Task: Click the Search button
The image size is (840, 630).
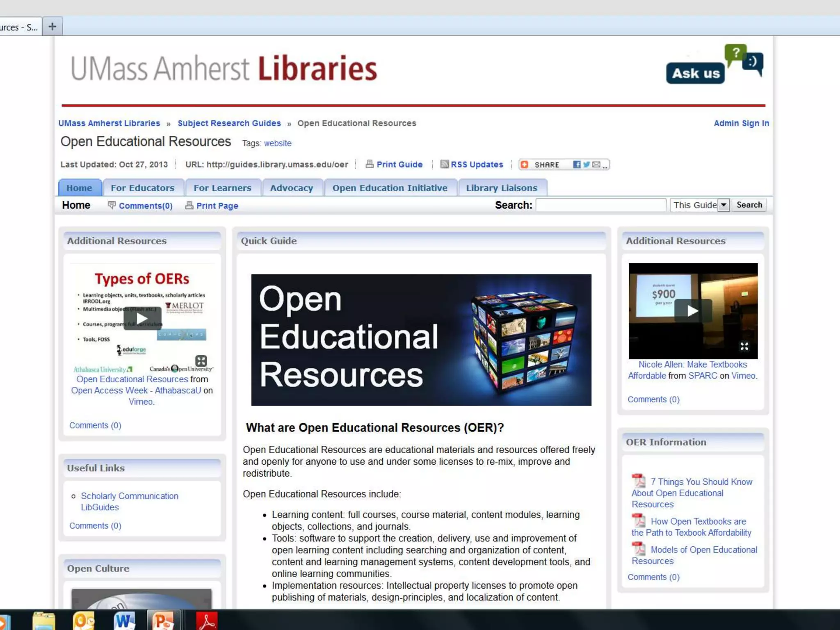Action: point(749,205)
